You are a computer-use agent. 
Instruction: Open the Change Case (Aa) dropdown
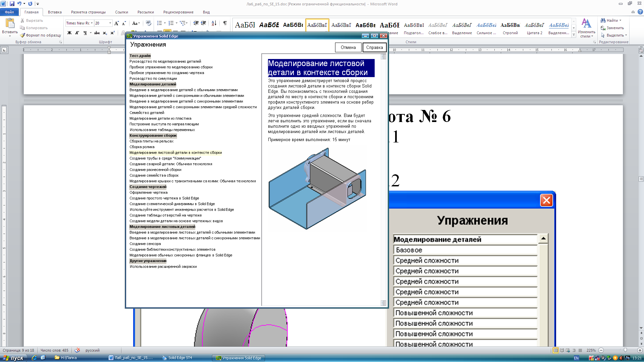(x=136, y=23)
